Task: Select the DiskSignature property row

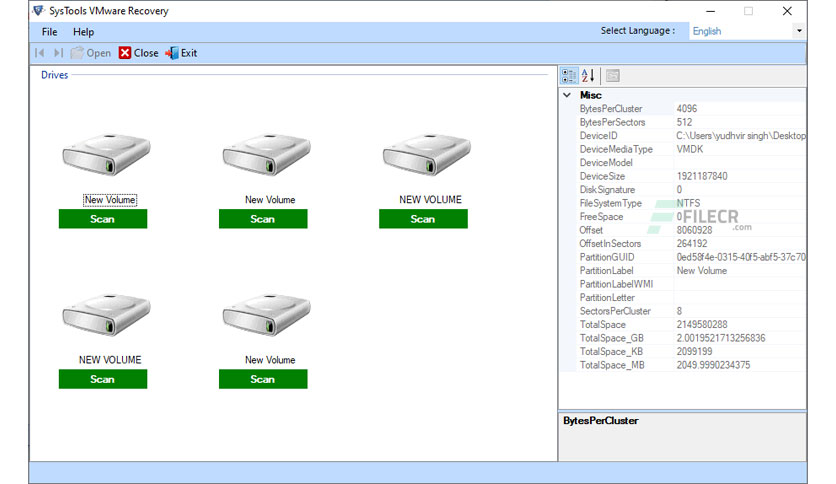Action: click(x=691, y=190)
